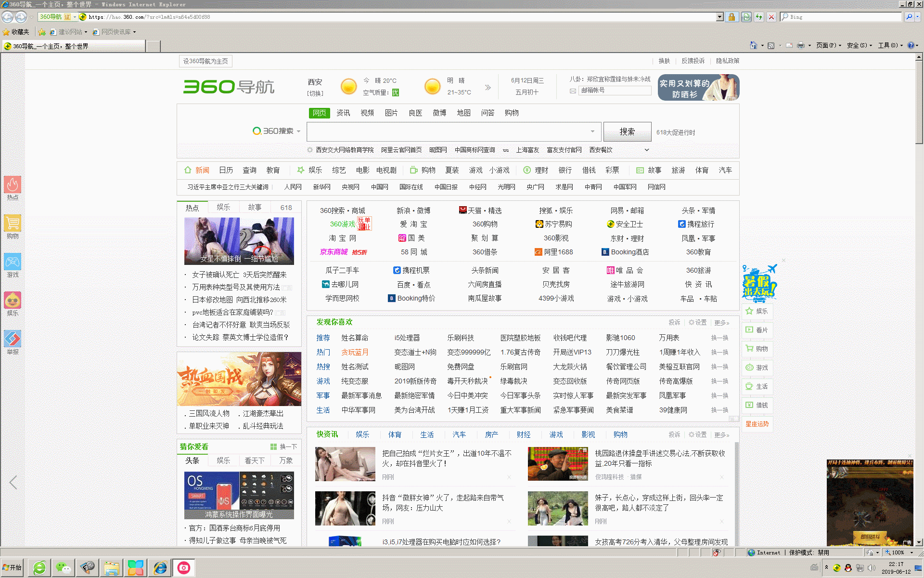The height and width of the screenshot is (578, 924).
Task: Click the security lock icon in address bar
Action: click(731, 17)
